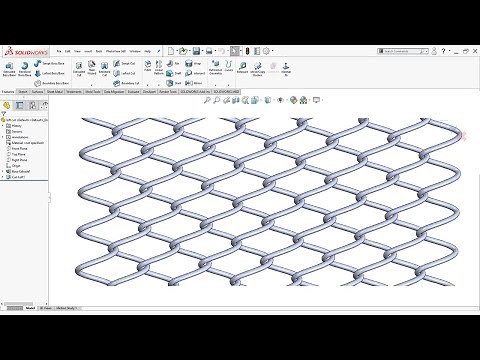Switch to the Evaluate tab
This screenshot has height=360, width=480.
tap(133, 91)
